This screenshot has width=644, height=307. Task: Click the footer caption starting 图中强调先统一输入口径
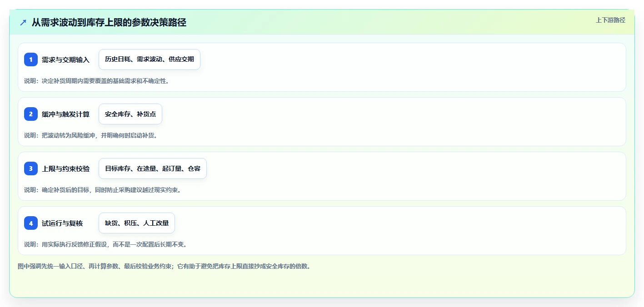(x=164, y=266)
